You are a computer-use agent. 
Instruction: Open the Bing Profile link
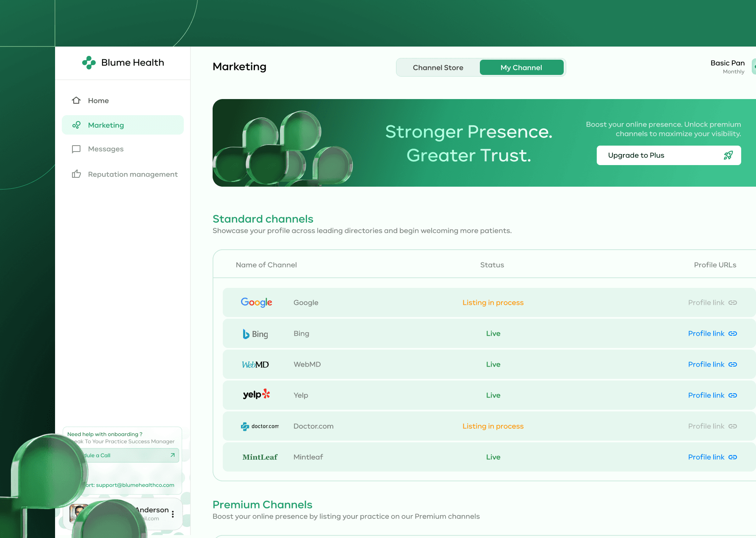[x=712, y=334]
